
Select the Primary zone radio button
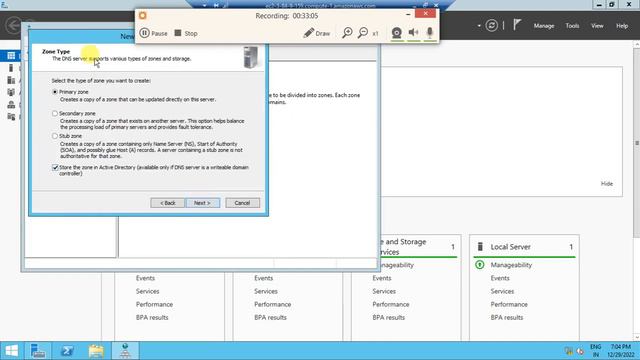coord(55,92)
